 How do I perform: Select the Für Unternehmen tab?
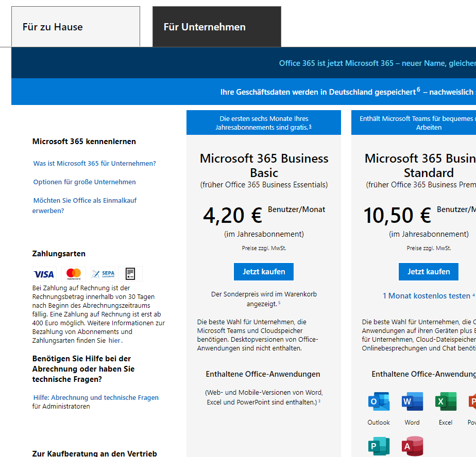[217, 27]
